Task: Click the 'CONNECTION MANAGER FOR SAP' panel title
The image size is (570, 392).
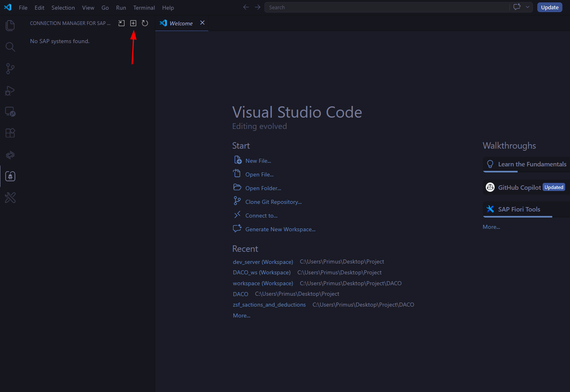Action: [x=70, y=23]
